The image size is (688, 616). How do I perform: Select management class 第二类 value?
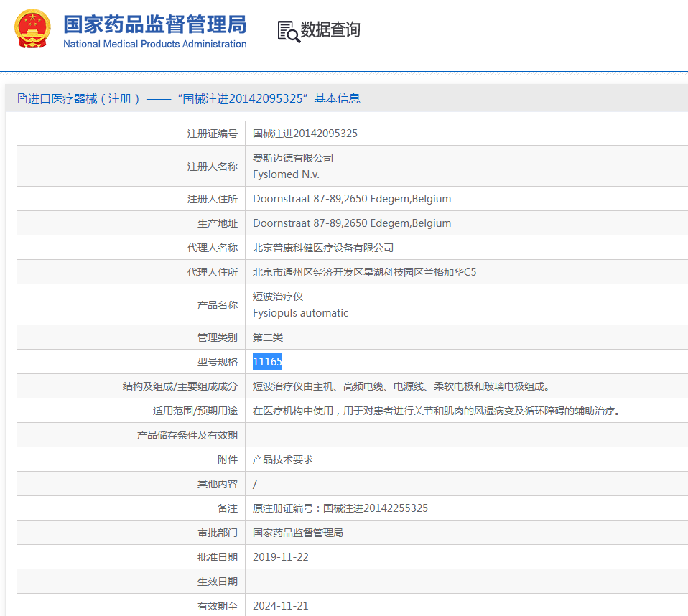point(268,337)
